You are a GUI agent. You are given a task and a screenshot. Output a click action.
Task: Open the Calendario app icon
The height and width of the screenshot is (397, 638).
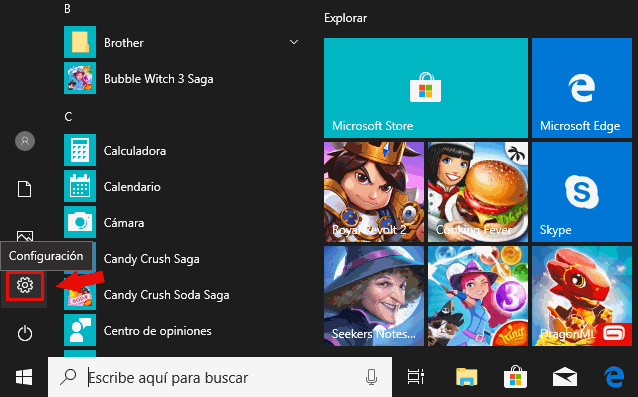pos(80,186)
